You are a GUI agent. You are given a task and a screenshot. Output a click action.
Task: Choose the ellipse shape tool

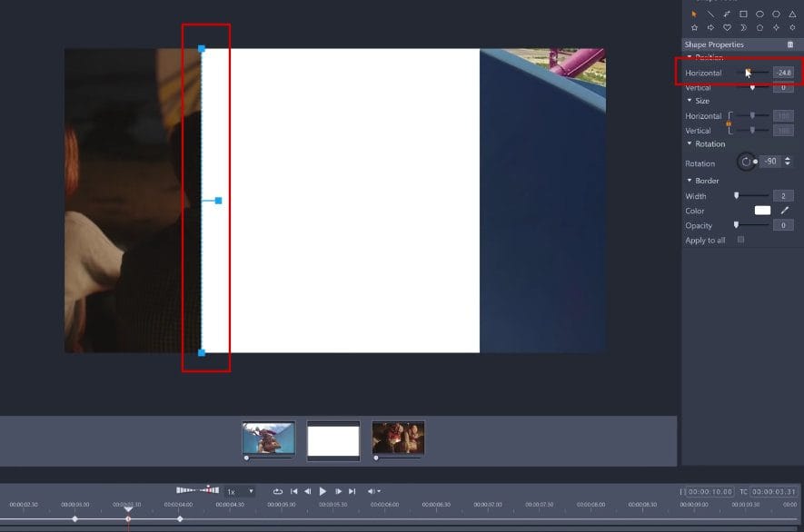click(x=760, y=14)
